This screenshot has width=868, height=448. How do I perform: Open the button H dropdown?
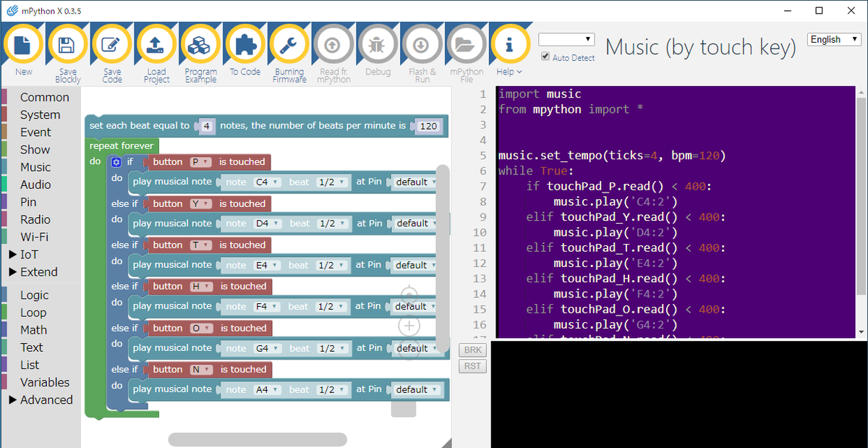point(200,287)
